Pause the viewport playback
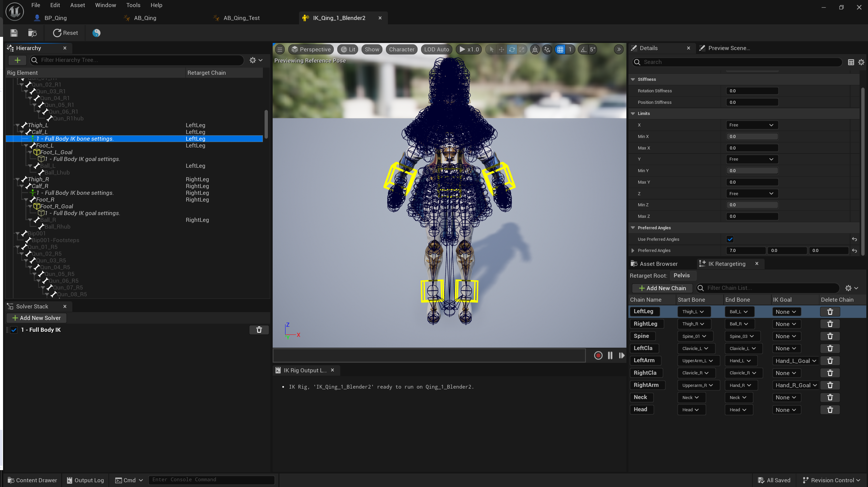 pos(610,355)
